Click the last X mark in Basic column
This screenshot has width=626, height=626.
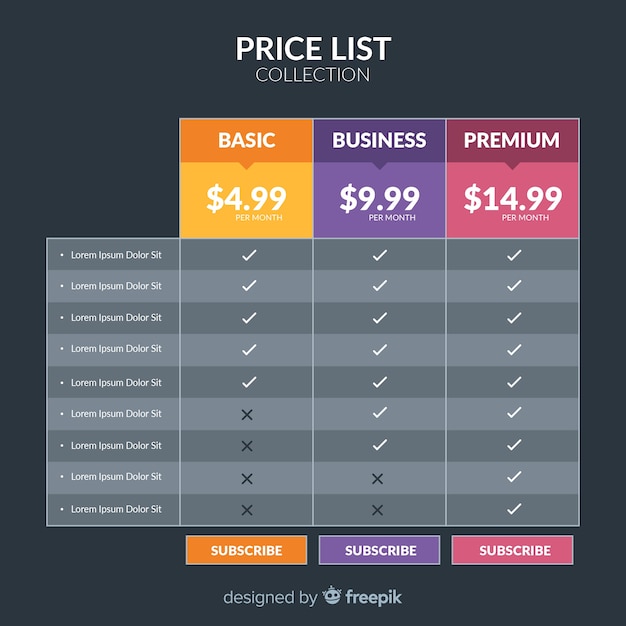pyautogui.click(x=247, y=510)
